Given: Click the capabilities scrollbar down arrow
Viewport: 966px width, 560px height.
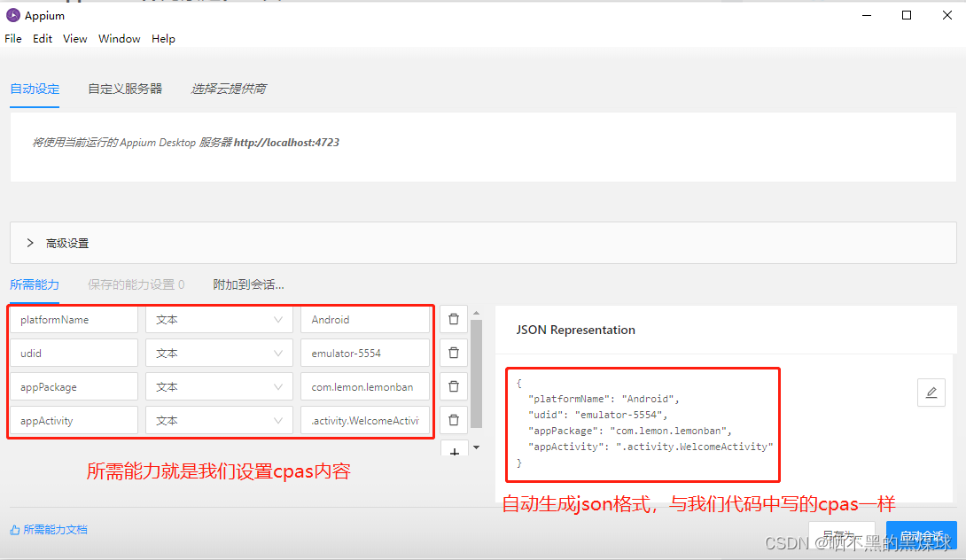Looking at the screenshot, I should 476,447.
